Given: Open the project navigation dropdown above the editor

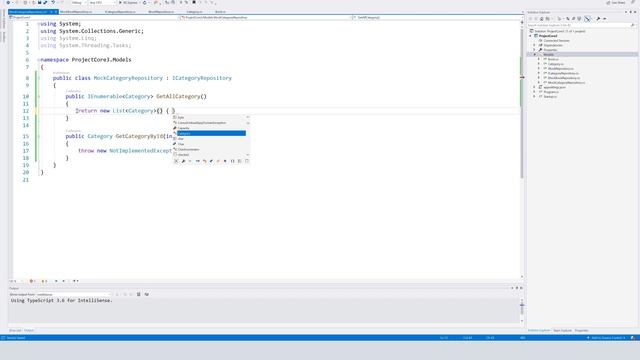Looking at the screenshot, I should (x=93, y=18).
